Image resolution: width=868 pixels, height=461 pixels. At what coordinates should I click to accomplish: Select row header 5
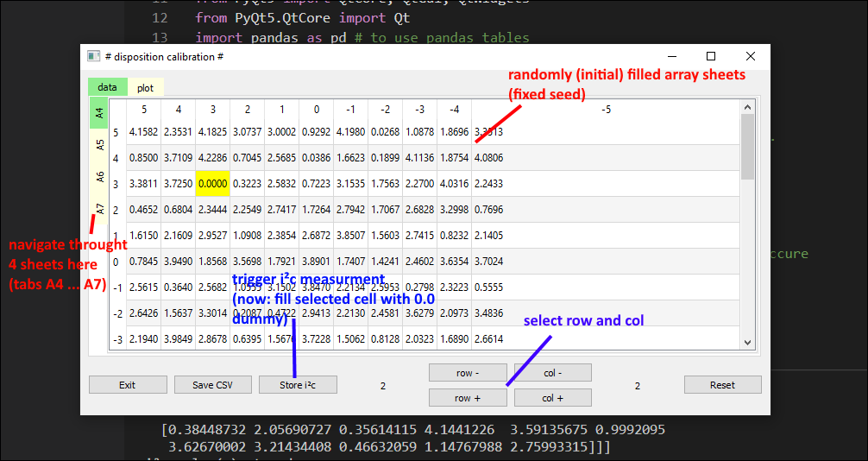click(x=117, y=132)
